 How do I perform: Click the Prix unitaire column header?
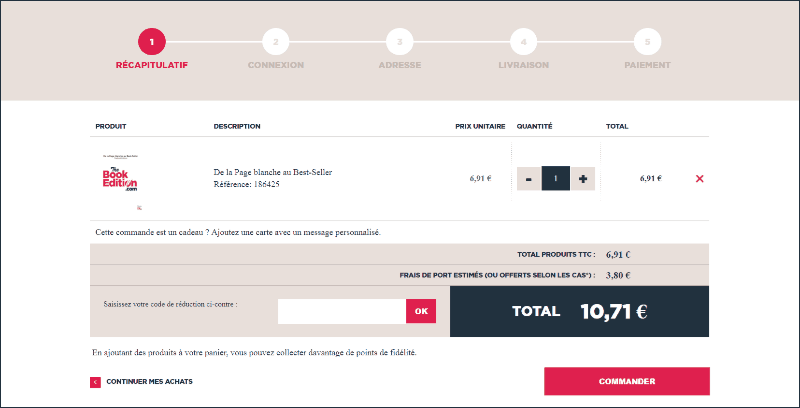480,126
